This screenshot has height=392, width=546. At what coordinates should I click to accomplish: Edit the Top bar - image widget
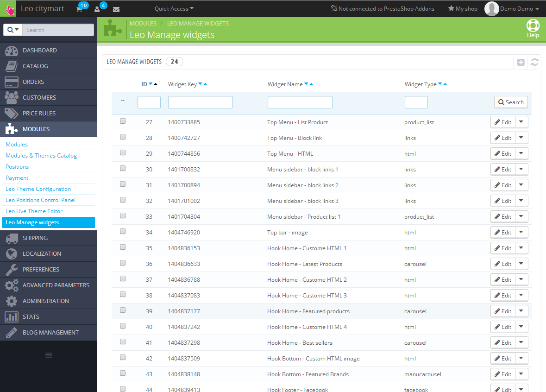pyautogui.click(x=502, y=232)
